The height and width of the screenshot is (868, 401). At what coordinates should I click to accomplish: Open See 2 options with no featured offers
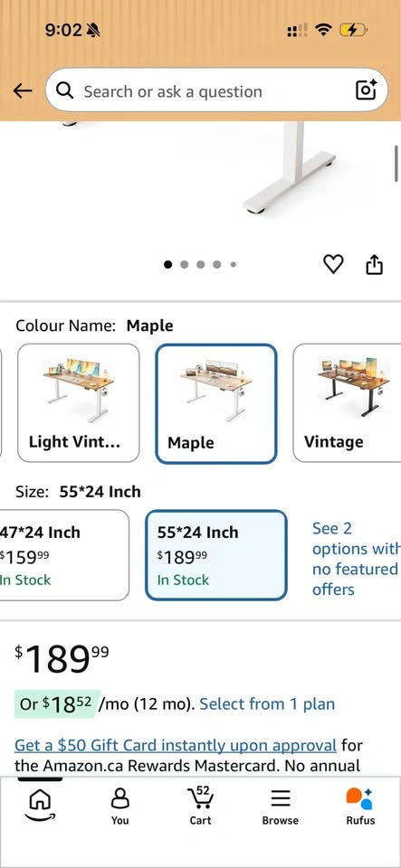(356, 559)
